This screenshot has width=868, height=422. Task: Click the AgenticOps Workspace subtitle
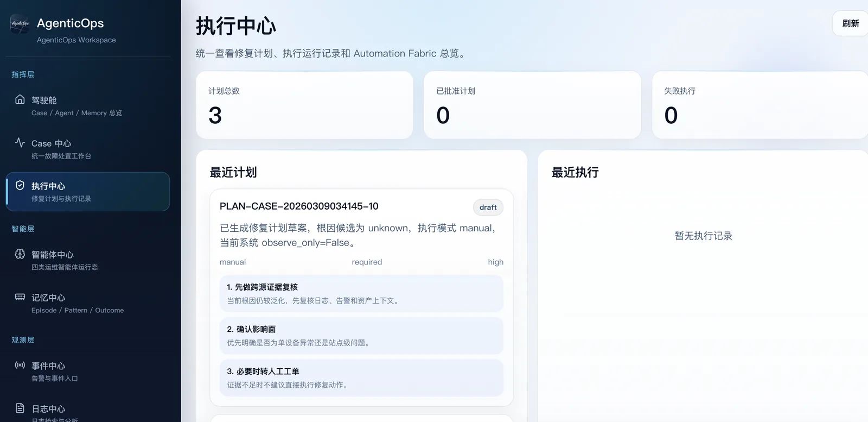point(76,40)
